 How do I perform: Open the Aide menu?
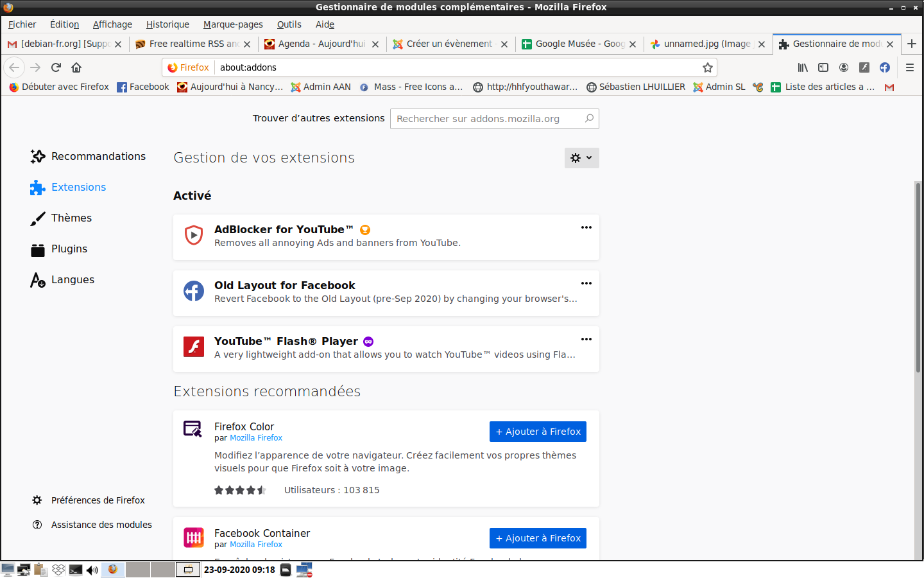pos(325,24)
